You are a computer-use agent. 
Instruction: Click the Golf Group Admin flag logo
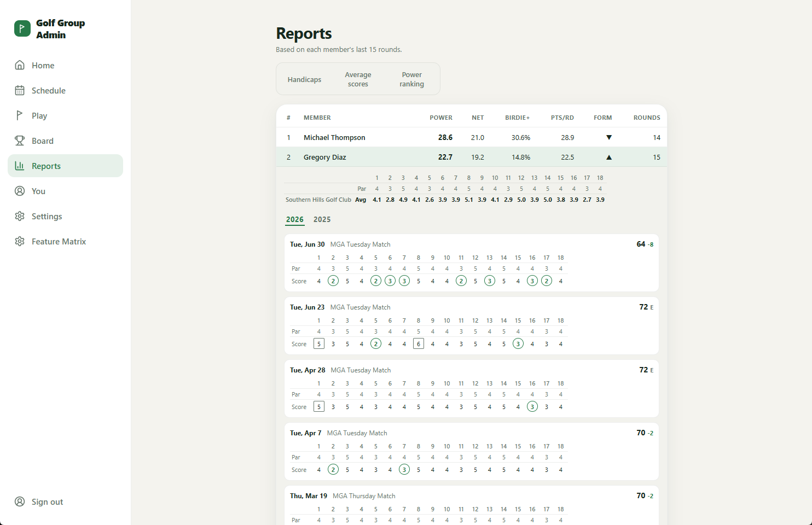[22, 28]
